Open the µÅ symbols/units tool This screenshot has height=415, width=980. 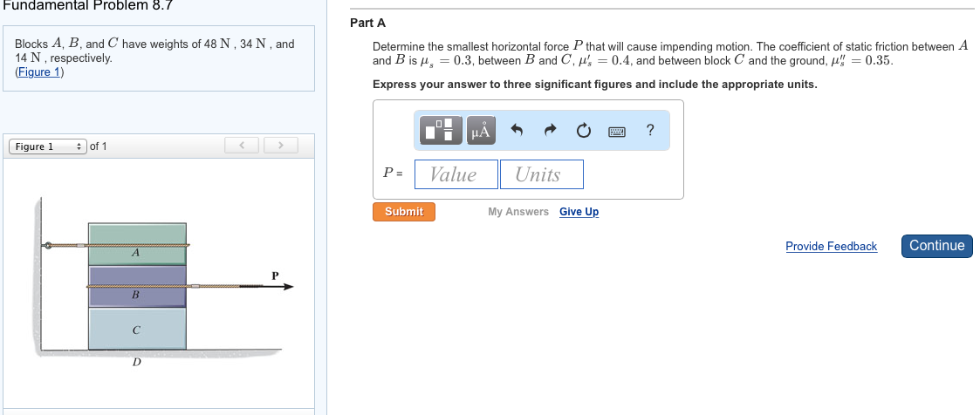coord(481,131)
